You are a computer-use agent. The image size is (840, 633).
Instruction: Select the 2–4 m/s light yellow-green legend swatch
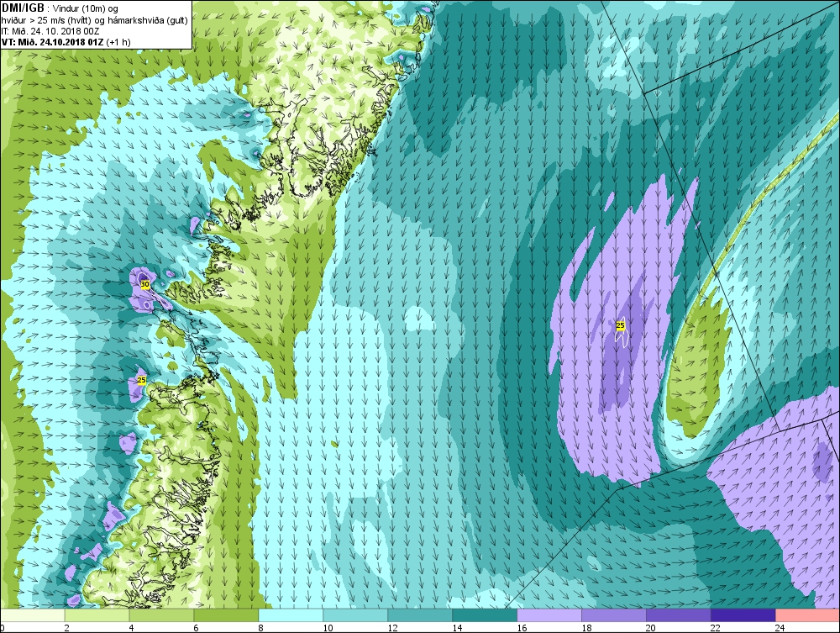(97, 615)
